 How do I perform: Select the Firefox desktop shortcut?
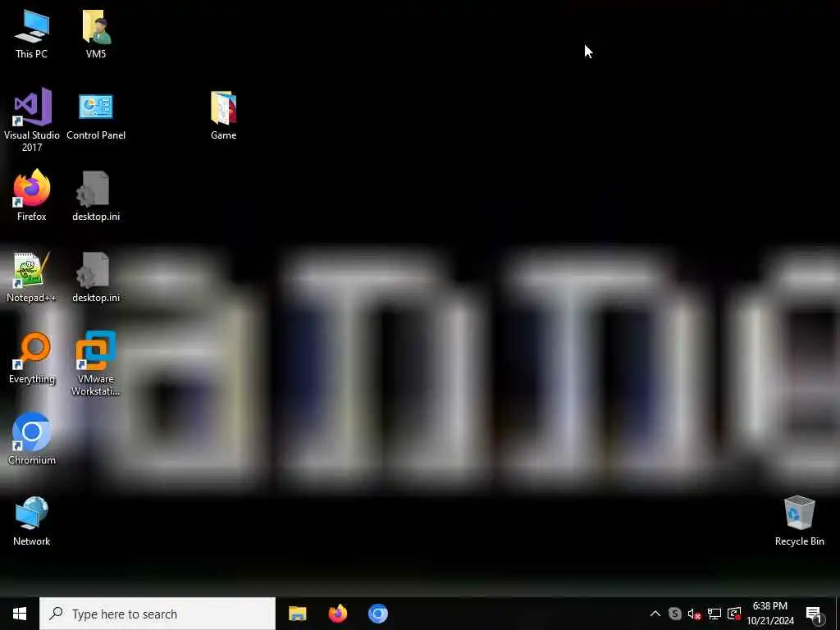[x=32, y=195]
